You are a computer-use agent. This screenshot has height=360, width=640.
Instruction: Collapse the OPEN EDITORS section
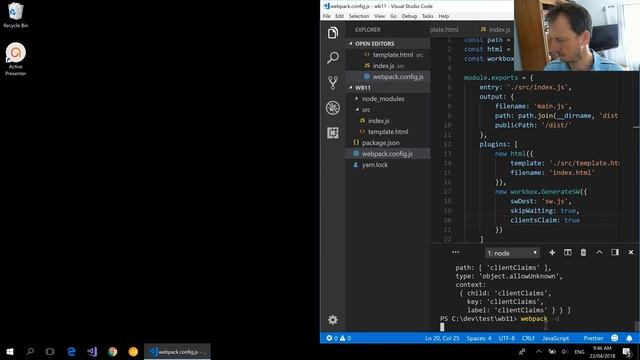coord(387,44)
